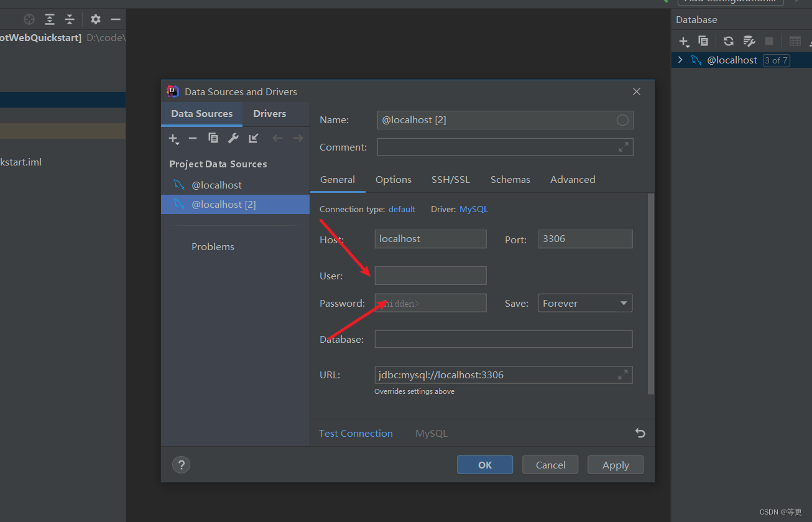This screenshot has height=522, width=812.
Task: Click the locate target icon in the project panel
Action: 29,19
